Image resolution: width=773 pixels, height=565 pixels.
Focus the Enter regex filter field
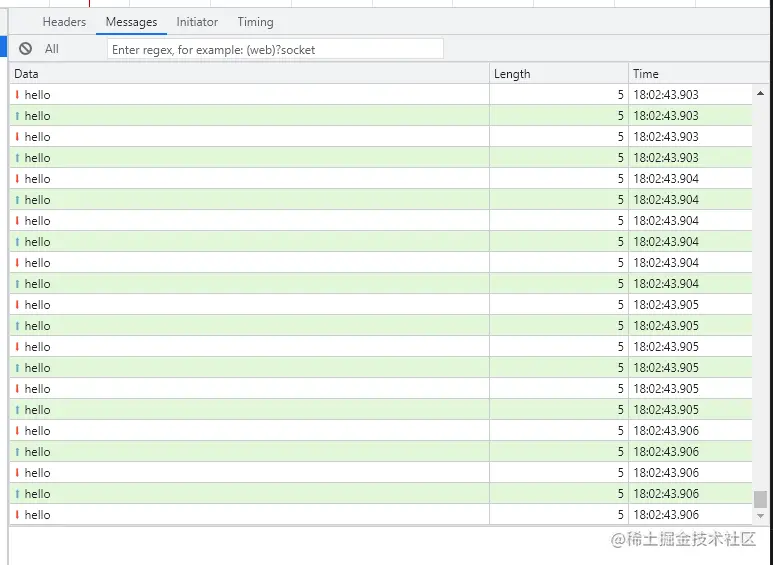click(x=275, y=49)
